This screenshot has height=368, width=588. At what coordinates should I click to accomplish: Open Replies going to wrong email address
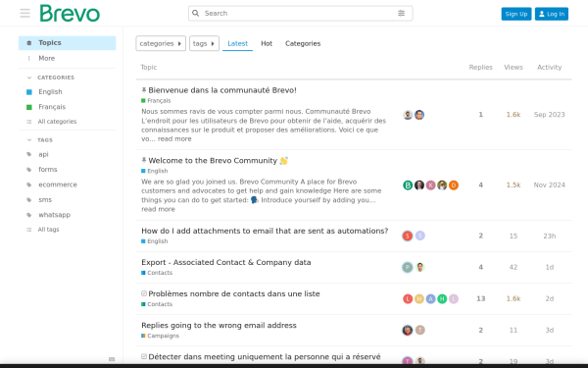(x=219, y=326)
